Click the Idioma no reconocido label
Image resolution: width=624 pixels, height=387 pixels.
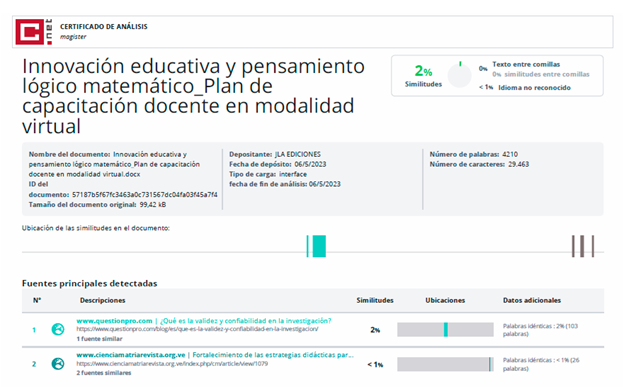pyautogui.click(x=534, y=88)
